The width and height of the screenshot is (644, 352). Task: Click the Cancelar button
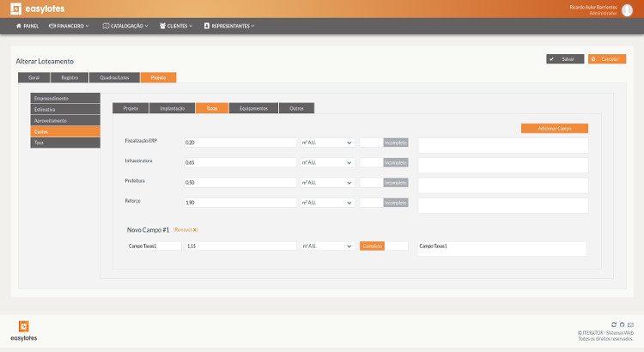click(x=607, y=59)
